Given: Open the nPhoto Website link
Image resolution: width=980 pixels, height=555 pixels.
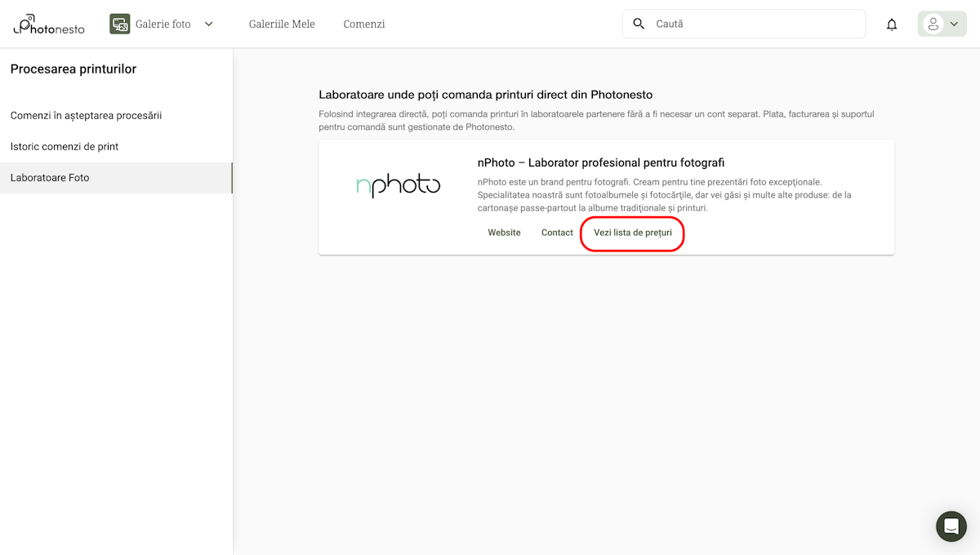Looking at the screenshot, I should click(504, 233).
